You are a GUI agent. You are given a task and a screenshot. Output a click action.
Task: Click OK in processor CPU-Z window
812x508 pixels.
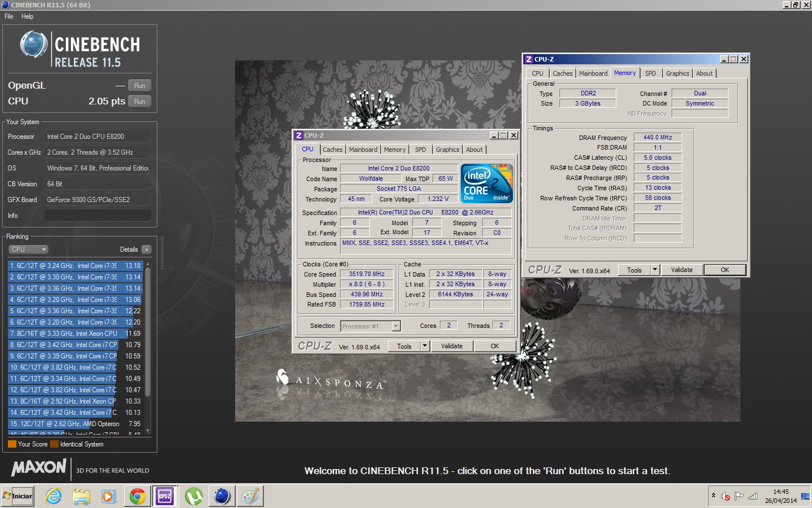(x=495, y=347)
